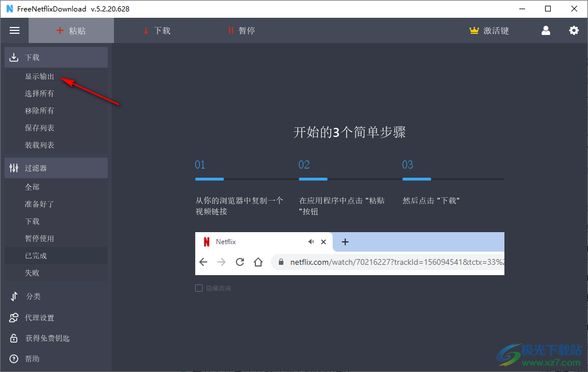Open the 激活键 activation key
The image size is (588, 372).
click(x=489, y=30)
